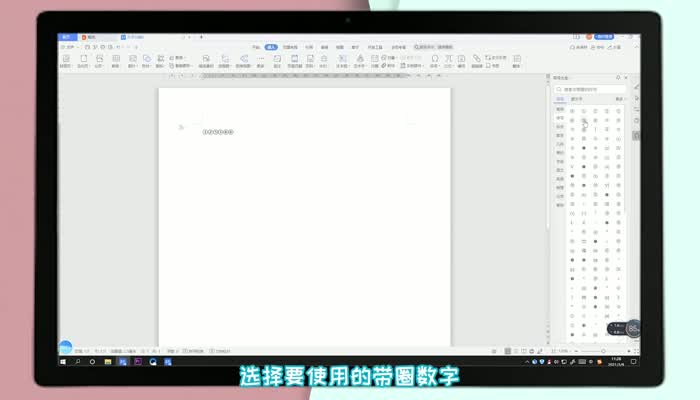Click the ribbon command search box
Image resolution: width=700 pixels, height=400 pixels.
pos(433,47)
